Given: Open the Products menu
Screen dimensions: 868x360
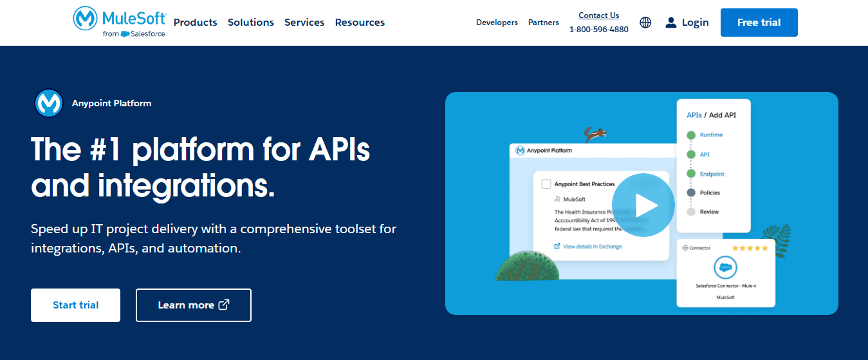Looking at the screenshot, I should pos(196,23).
